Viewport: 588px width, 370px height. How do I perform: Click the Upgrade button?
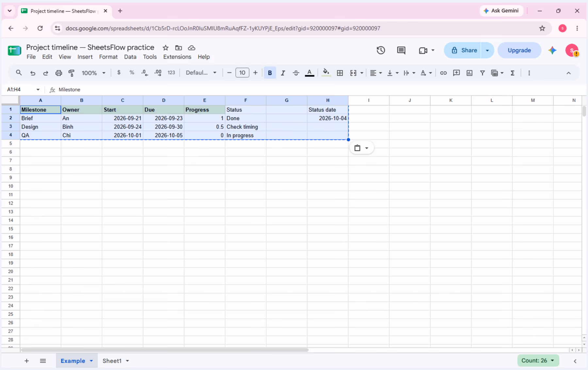click(519, 50)
